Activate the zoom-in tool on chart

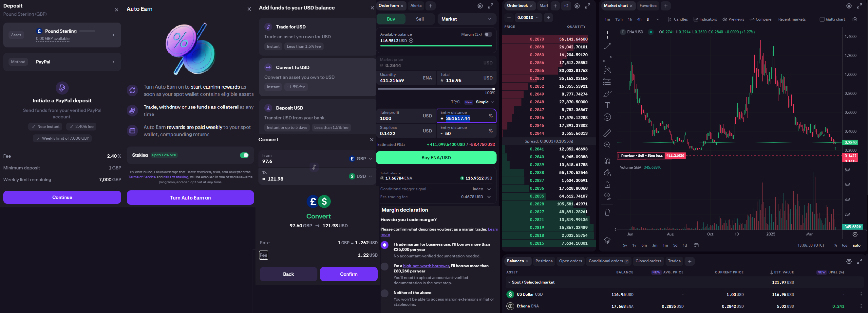click(x=607, y=145)
